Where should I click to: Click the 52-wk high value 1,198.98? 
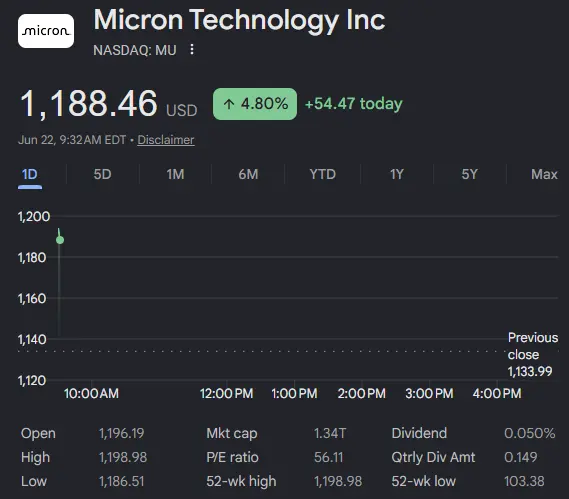[338, 481]
